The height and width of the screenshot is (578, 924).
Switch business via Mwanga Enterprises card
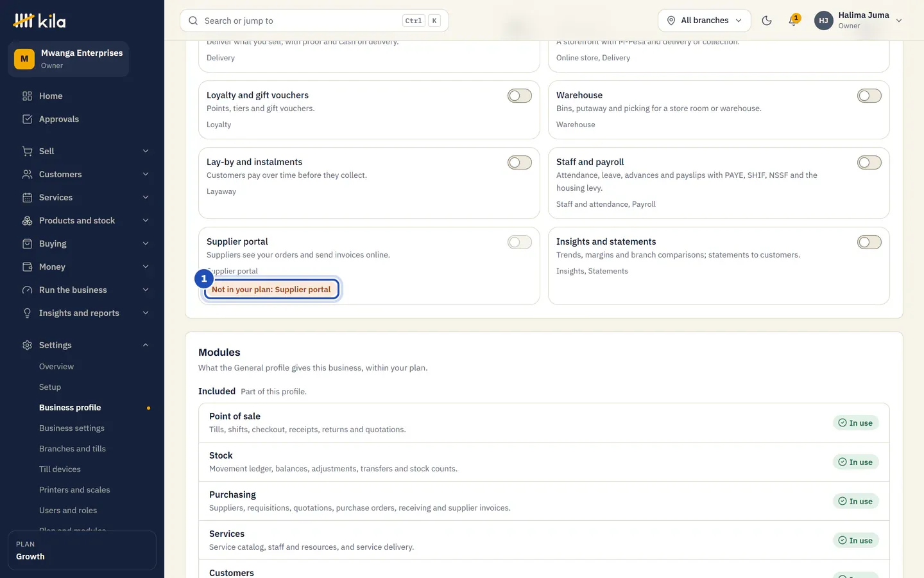(x=69, y=59)
